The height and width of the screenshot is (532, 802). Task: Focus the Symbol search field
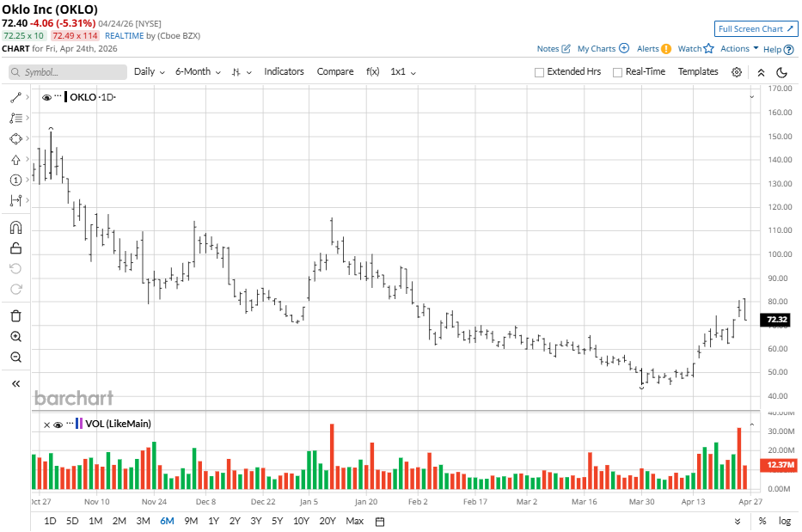pyautogui.click(x=68, y=72)
